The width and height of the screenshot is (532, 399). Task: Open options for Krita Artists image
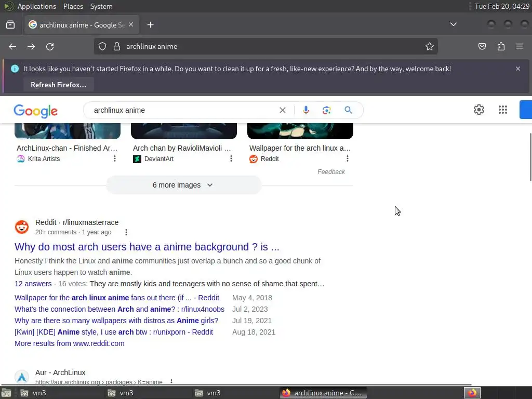click(115, 158)
